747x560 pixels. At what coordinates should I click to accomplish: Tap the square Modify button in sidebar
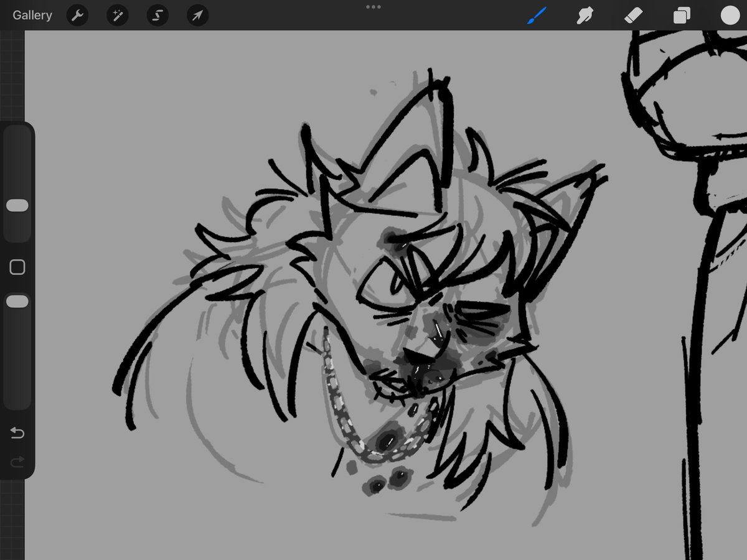[x=17, y=268]
